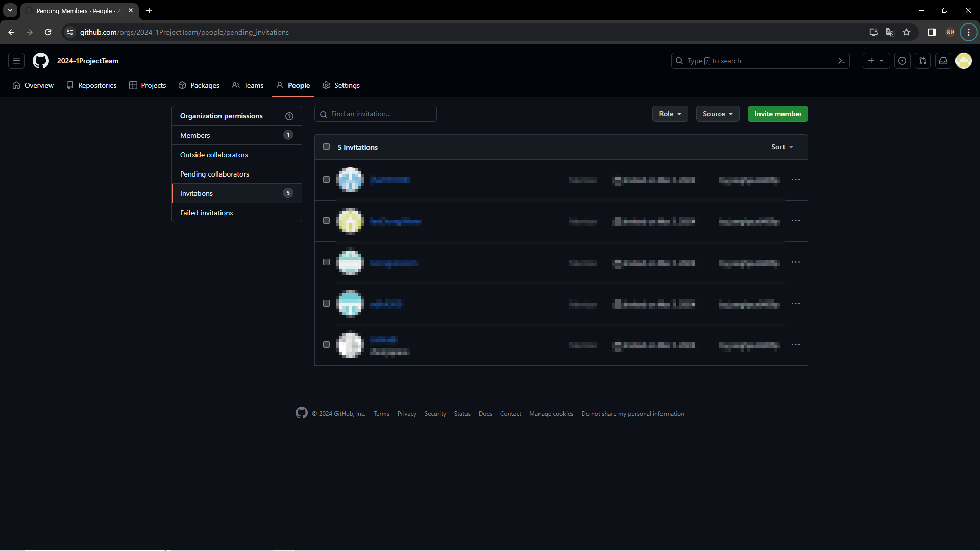Click the GitHub Octocat logo
980x551 pixels.
coord(41,61)
